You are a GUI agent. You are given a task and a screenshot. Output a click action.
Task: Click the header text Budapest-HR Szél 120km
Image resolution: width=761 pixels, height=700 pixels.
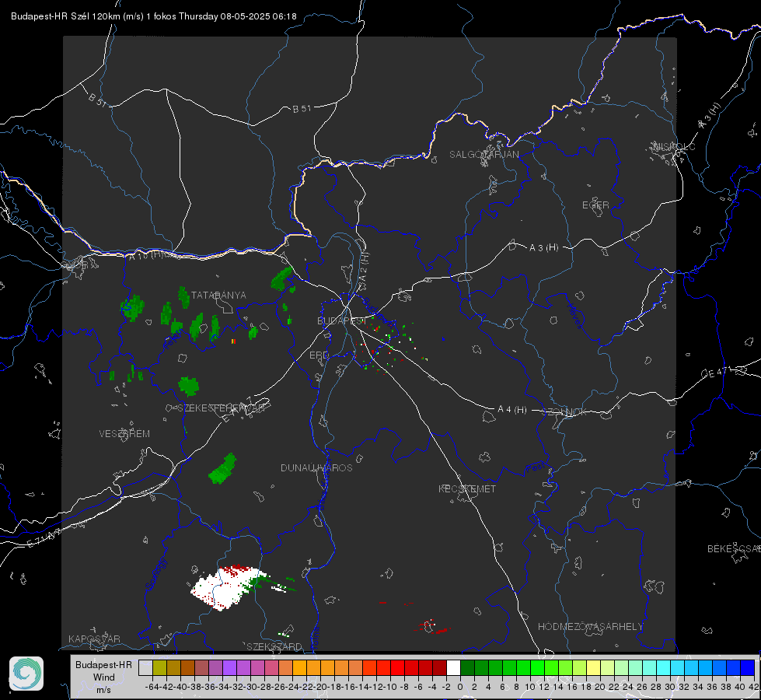pyautogui.click(x=65, y=16)
